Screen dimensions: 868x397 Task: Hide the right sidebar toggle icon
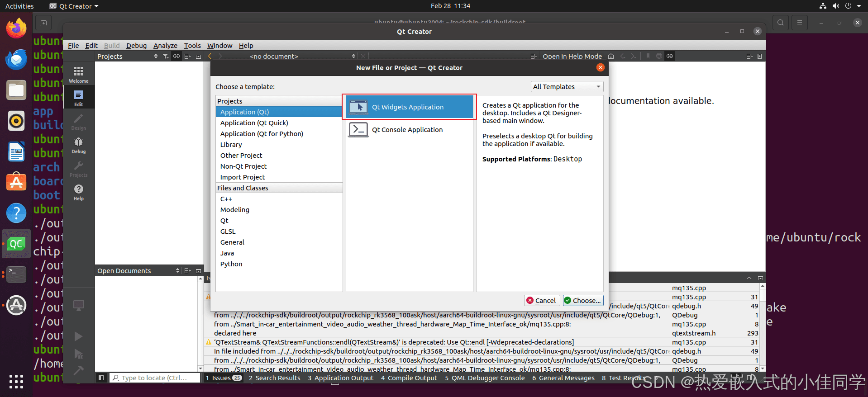[x=759, y=56]
